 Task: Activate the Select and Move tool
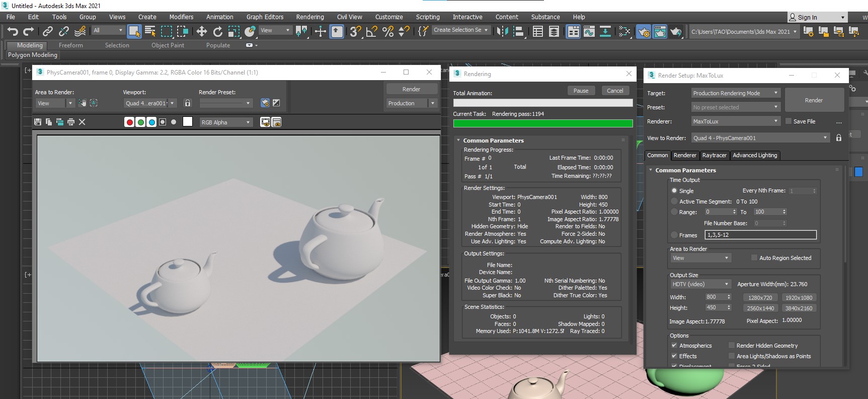(x=202, y=32)
